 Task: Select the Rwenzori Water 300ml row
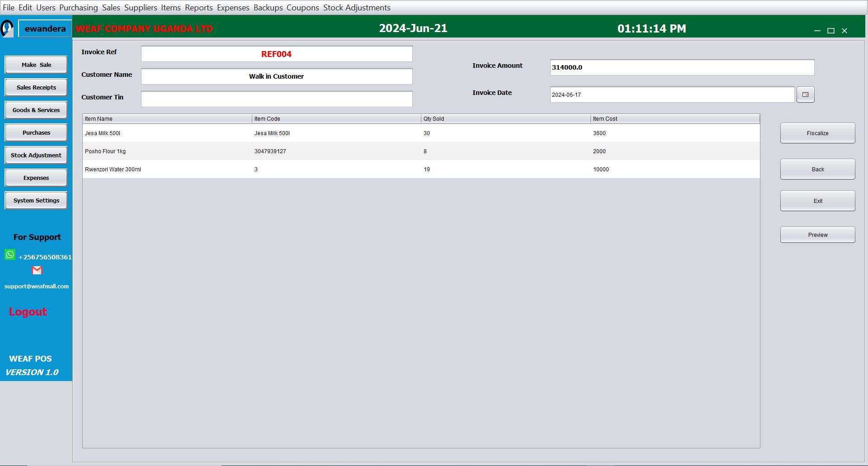coord(421,169)
